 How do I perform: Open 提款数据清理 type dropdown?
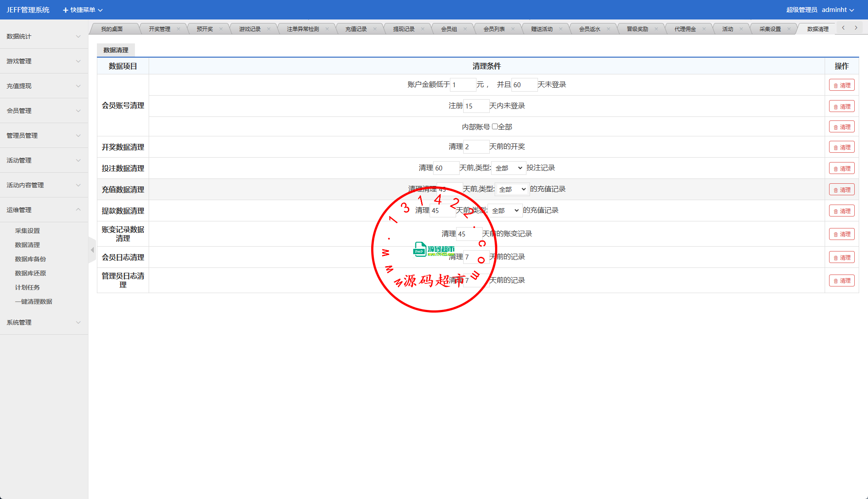click(x=505, y=211)
